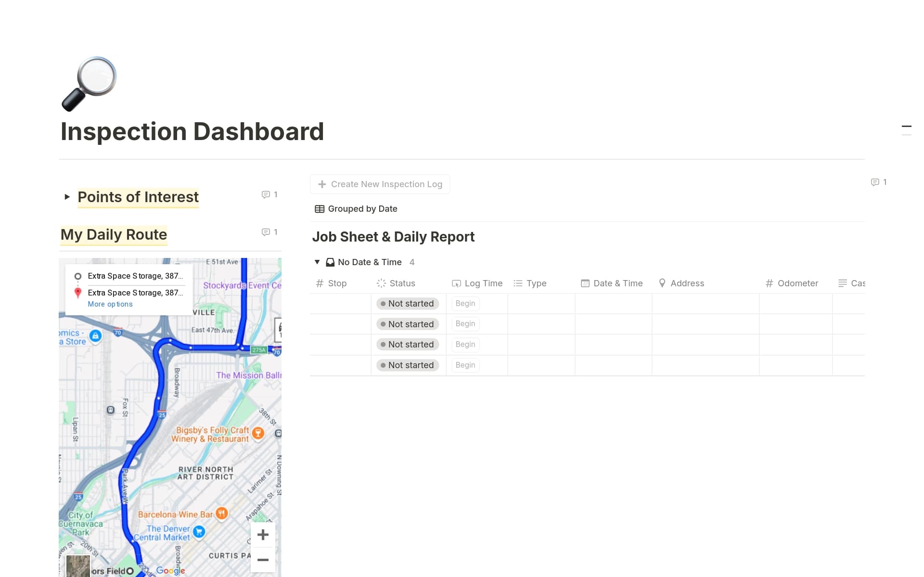The height and width of the screenshot is (577, 924).
Task: Click the list icon in the Type column header
Action: coord(517,283)
